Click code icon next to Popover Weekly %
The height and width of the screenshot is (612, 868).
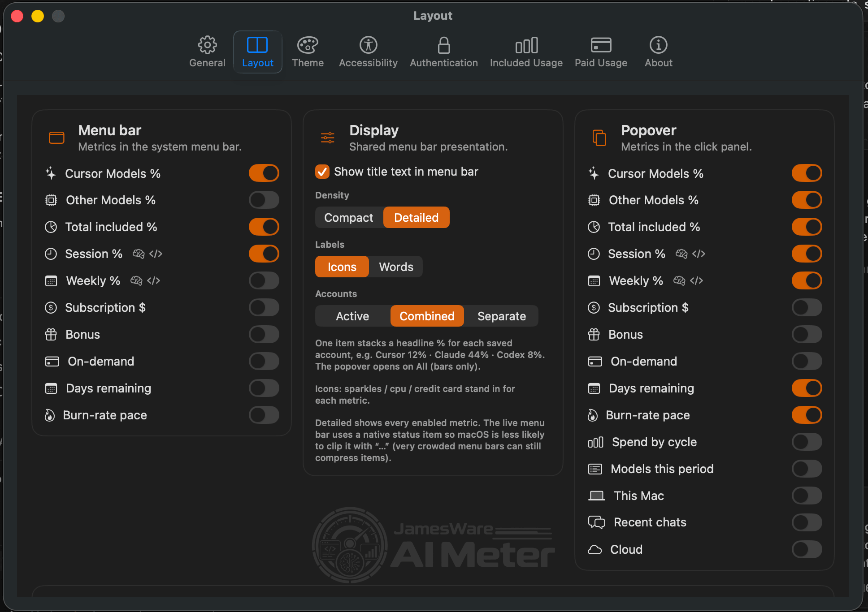point(696,281)
